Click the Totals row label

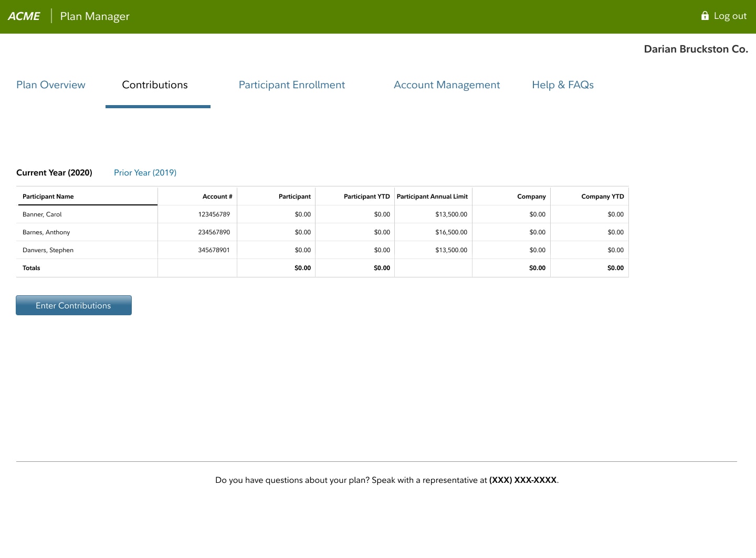pyautogui.click(x=31, y=268)
